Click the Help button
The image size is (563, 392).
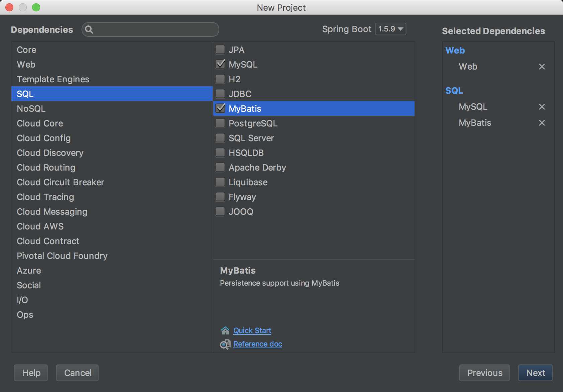coord(31,373)
